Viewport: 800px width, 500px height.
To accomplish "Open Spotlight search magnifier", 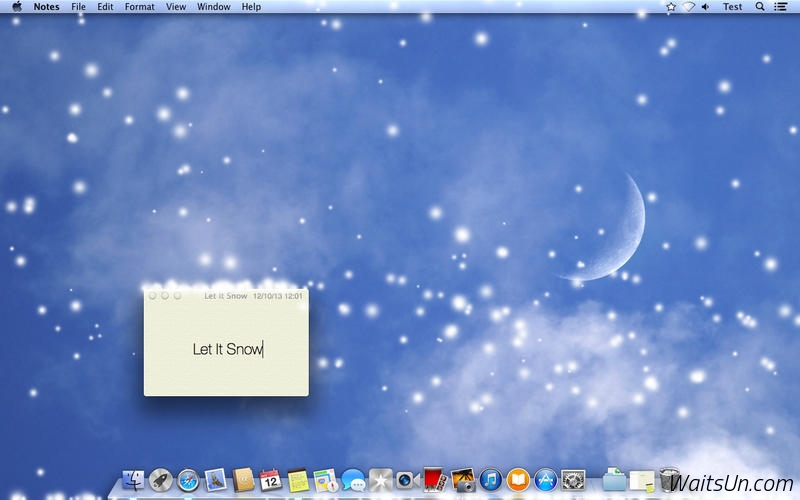I will tap(760, 7).
